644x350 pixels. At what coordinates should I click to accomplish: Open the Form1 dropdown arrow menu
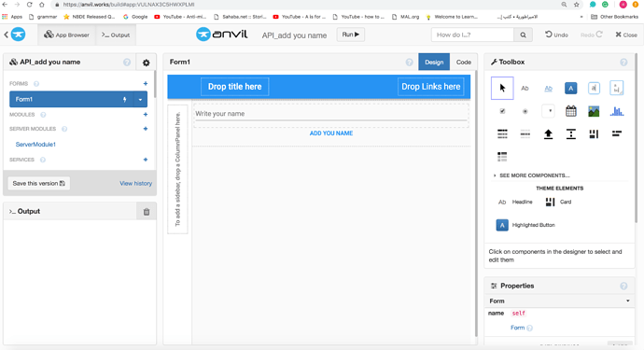point(140,100)
